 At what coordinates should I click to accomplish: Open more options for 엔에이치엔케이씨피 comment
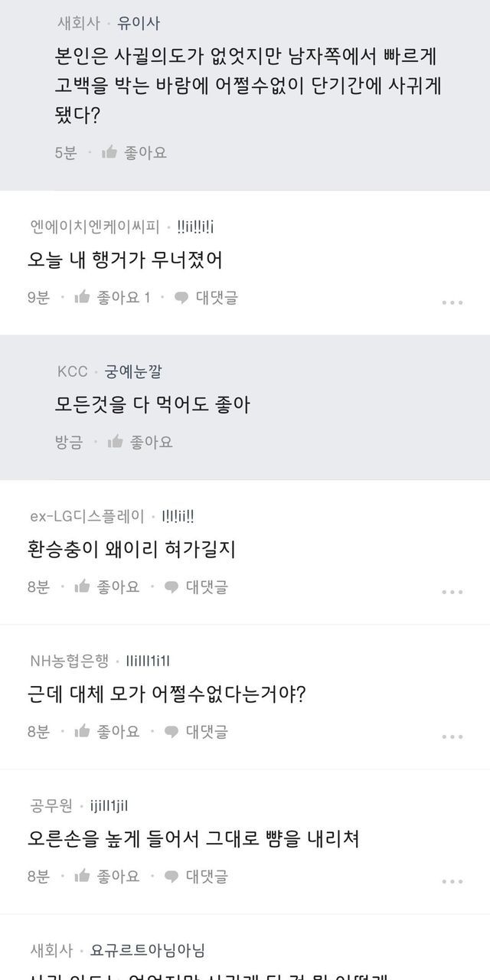[x=452, y=302]
